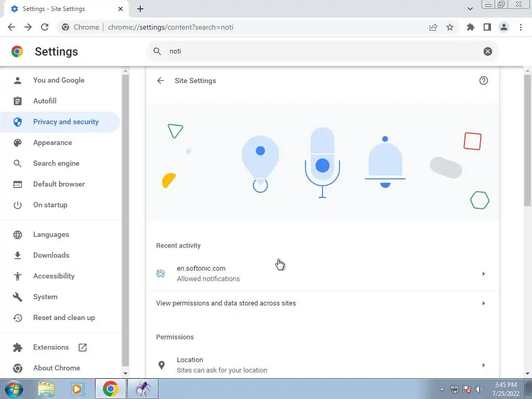Select Privacy and security section
Viewport: 532px width, 399px height.
[x=60, y=122]
